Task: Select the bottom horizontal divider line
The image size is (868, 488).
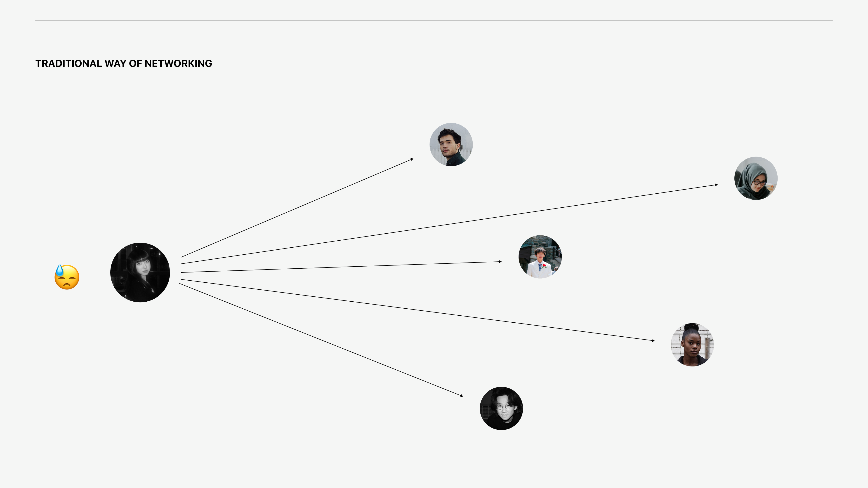Action: click(x=434, y=468)
